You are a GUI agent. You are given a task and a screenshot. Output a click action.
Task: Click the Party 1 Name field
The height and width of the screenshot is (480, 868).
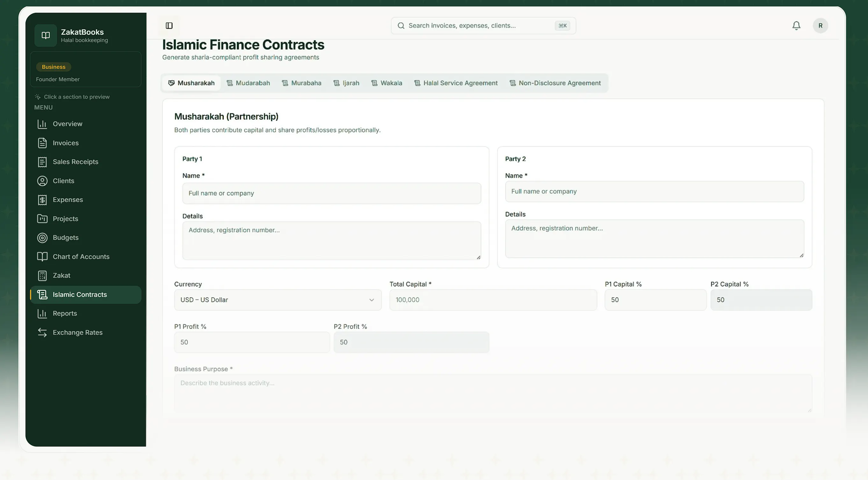pyautogui.click(x=332, y=193)
